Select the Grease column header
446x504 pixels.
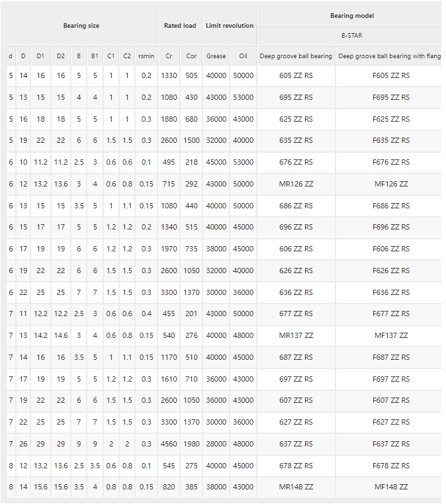point(216,56)
